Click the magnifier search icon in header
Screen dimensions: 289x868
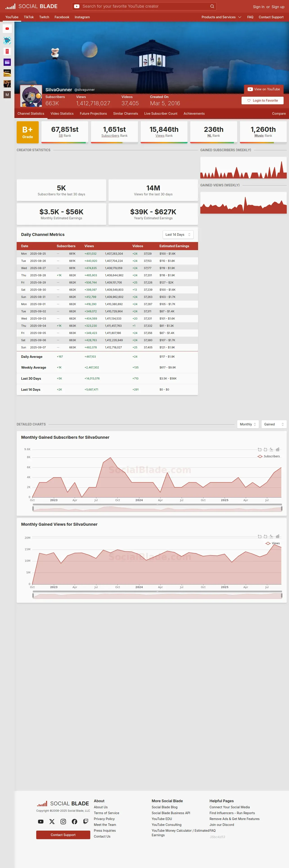point(212,6)
